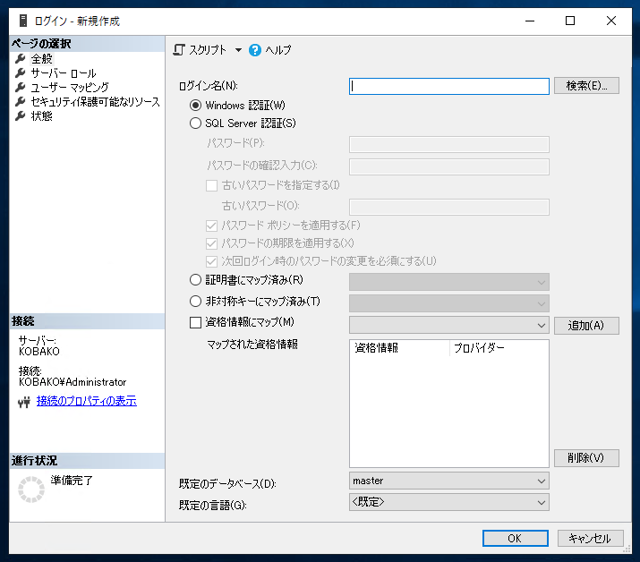Click the connection plug icon beside 接続のプロパティの表示
Screen dimensions: 640x562
[24, 402]
